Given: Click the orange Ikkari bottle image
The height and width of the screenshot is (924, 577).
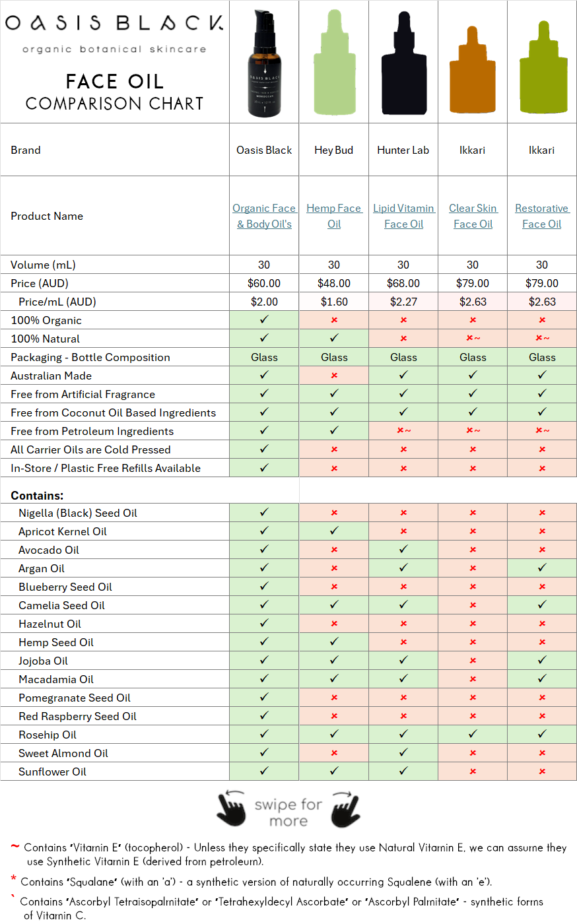Looking at the screenshot, I should point(473,69).
